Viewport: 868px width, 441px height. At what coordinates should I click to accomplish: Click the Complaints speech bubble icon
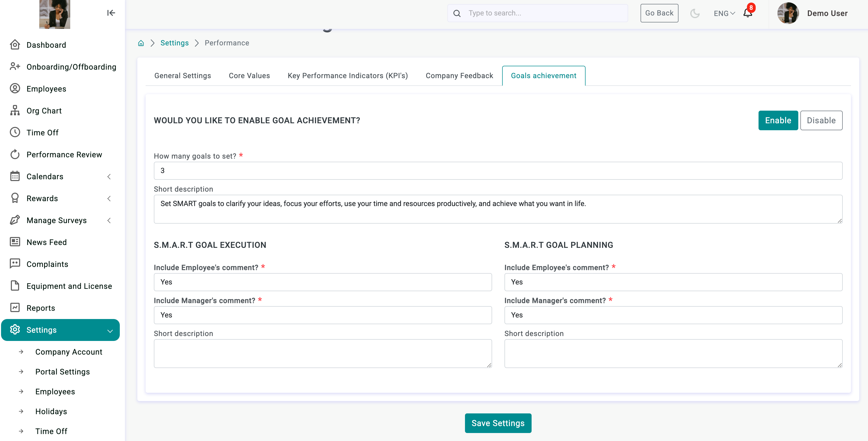click(15, 264)
